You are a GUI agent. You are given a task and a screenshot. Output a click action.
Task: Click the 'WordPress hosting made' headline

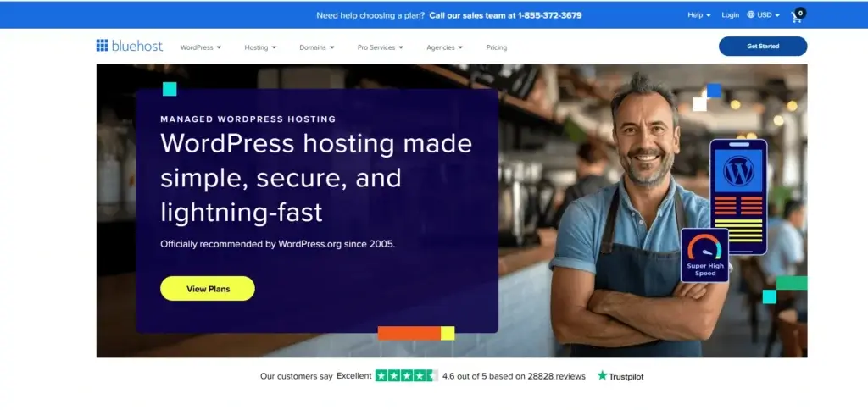tap(316, 144)
